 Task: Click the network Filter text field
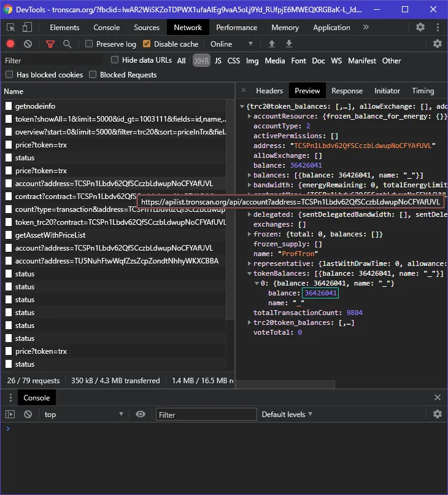coord(53,61)
